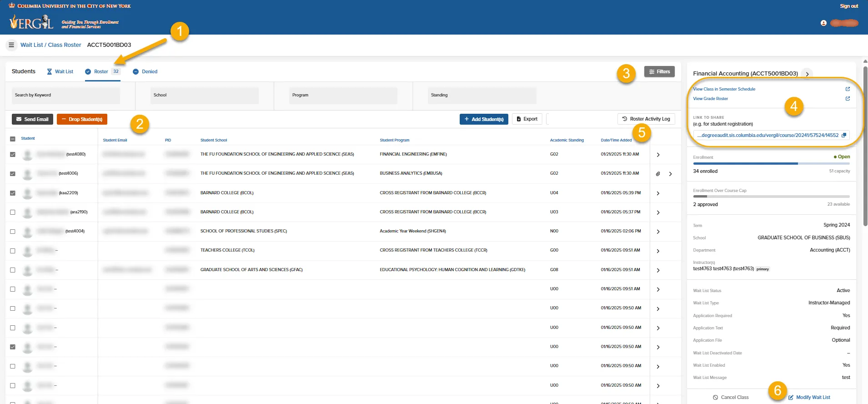The width and height of the screenshot is (868, 404).
Task: Open external link icon for Grade Roster
Action: (848, 99)
